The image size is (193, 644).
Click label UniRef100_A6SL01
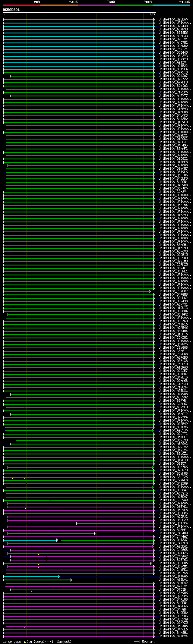point(173,580)
